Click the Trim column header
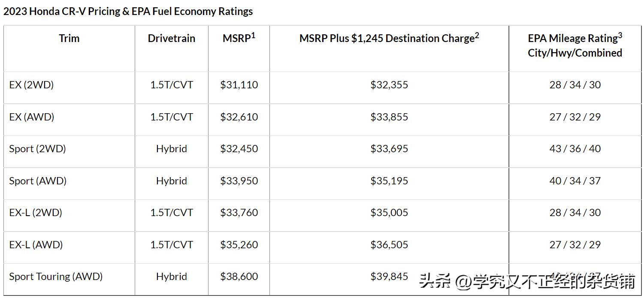The height and width of the screenshot is (298, 644). coord(69,38)
